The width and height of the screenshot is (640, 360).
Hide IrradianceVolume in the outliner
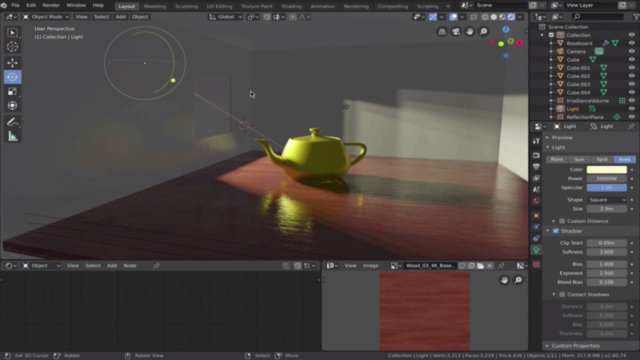point(631,100)
